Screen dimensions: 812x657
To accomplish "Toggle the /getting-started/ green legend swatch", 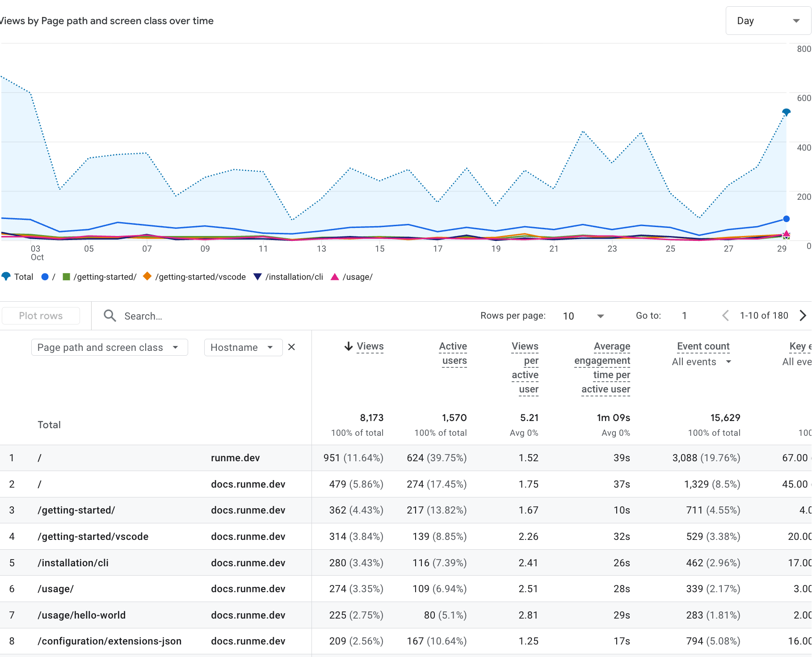I will pos(67,277).
